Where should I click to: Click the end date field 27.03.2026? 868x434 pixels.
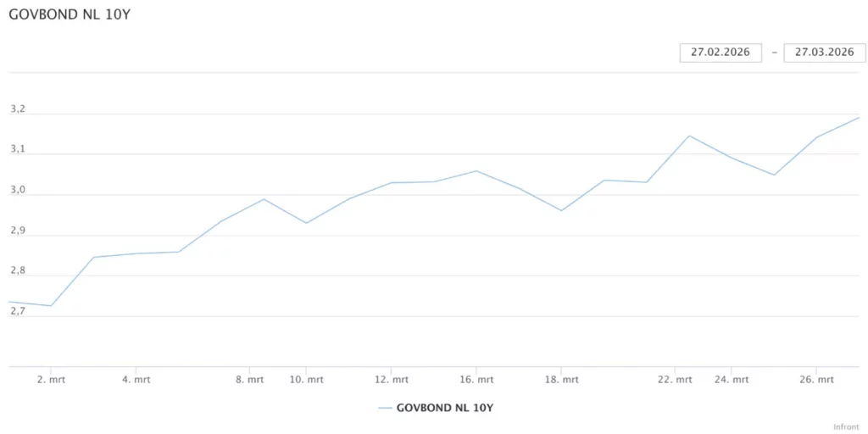824,53
